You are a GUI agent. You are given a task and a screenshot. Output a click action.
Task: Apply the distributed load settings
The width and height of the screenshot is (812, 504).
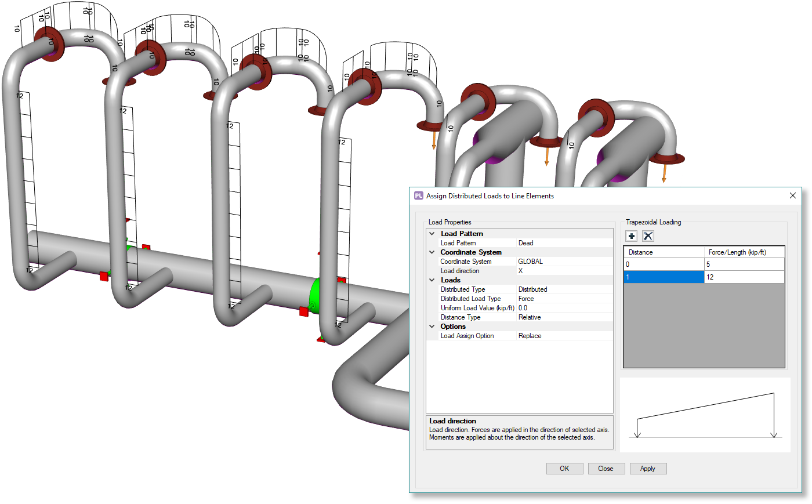tap(648, 468)
